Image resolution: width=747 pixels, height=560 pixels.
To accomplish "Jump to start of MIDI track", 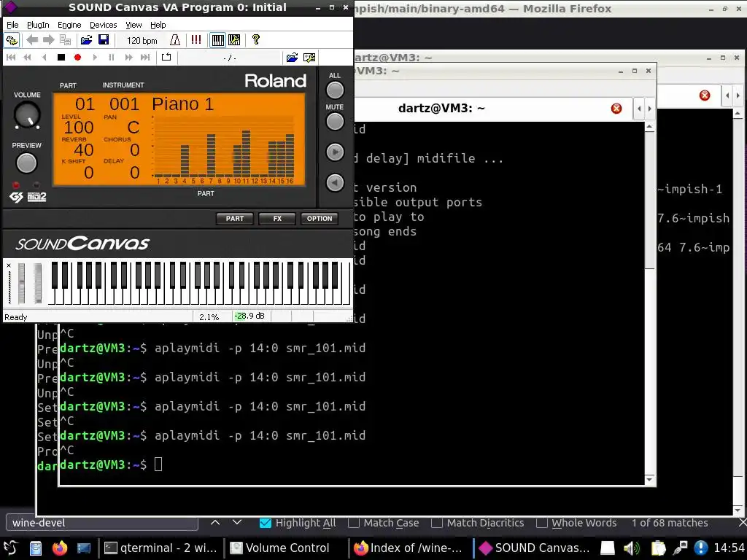I will pos(11,58).
